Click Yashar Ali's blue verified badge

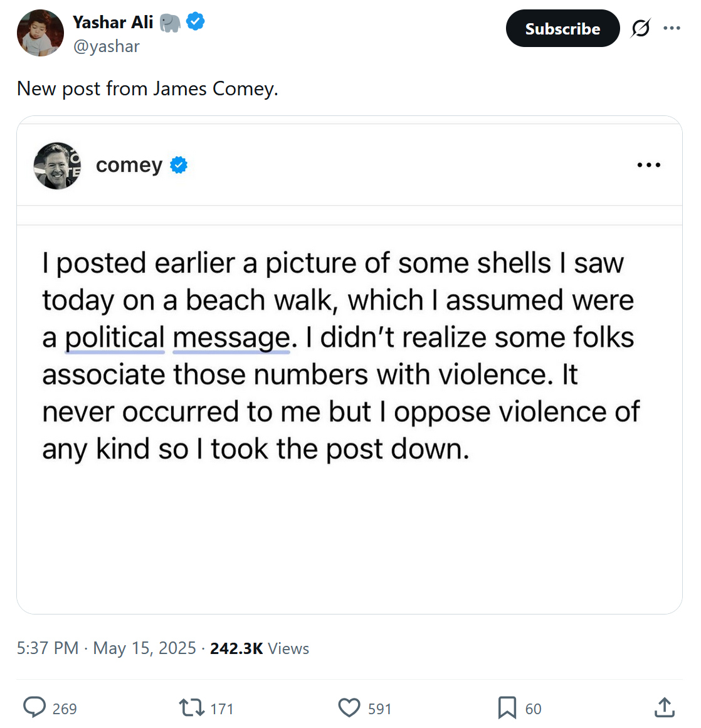point(196,22)
